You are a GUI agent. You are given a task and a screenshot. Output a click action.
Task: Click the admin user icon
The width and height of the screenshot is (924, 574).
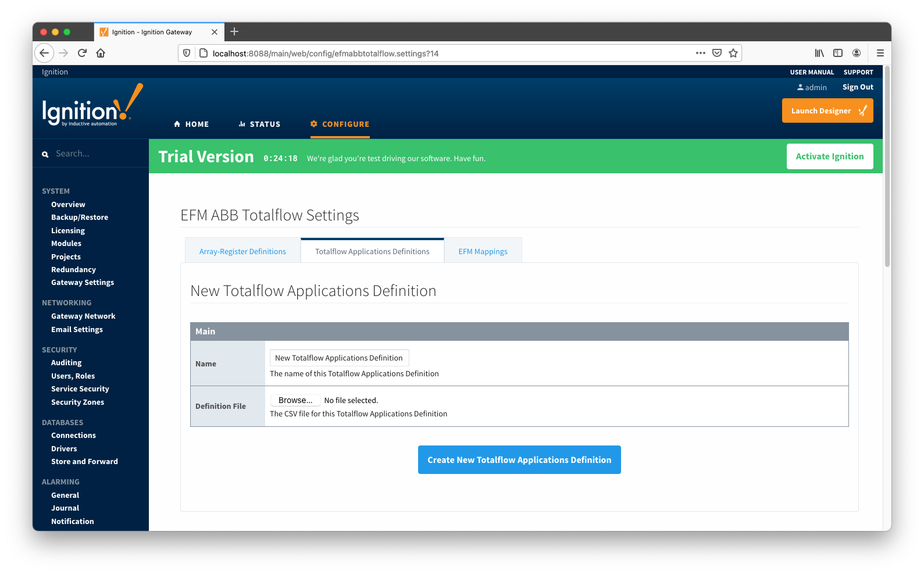[800, 87]
